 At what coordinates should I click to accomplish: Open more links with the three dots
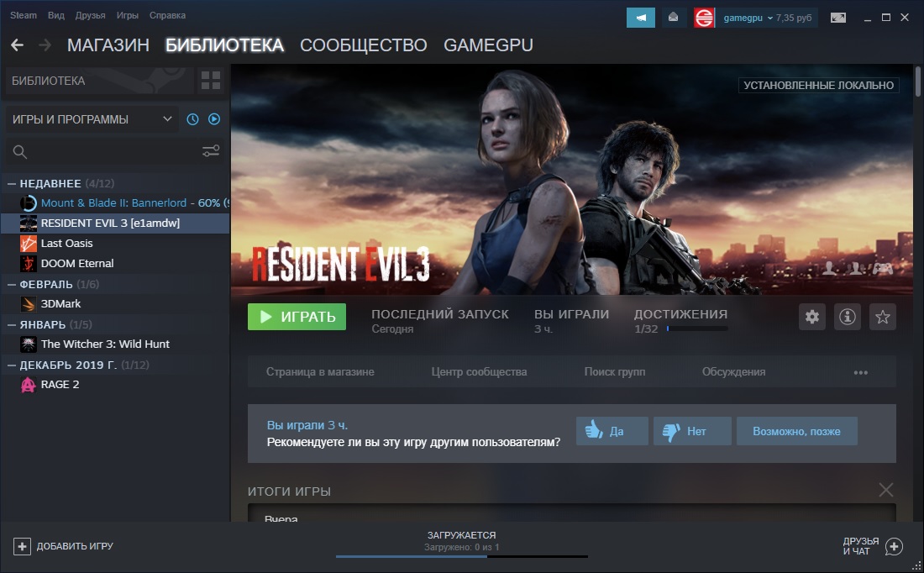861,372
